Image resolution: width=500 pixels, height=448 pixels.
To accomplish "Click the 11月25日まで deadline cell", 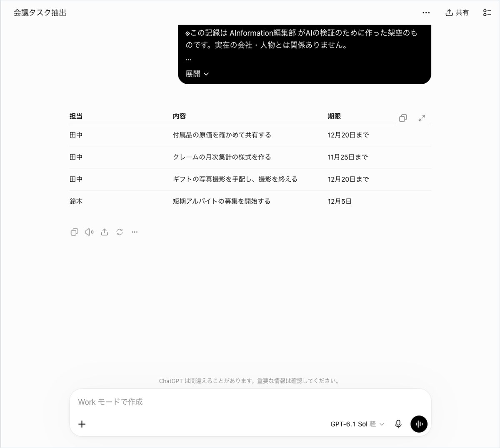I will [348, 157].
